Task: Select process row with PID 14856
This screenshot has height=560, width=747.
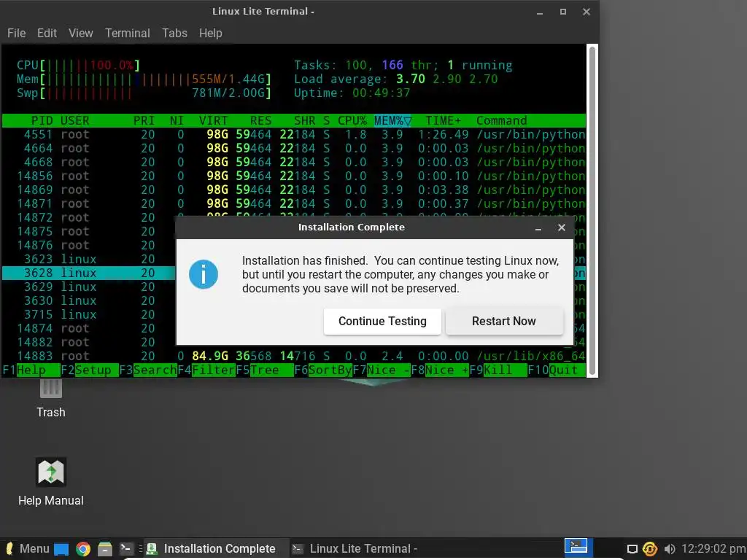Action: pyautogui.click(x=294, y=176)
